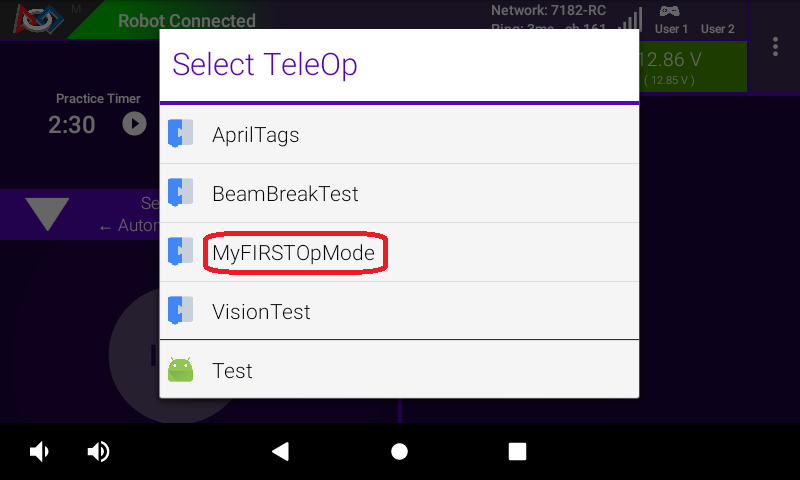
Task: Select MyFIRSTOpMode entry
Action: pos(294,253)
